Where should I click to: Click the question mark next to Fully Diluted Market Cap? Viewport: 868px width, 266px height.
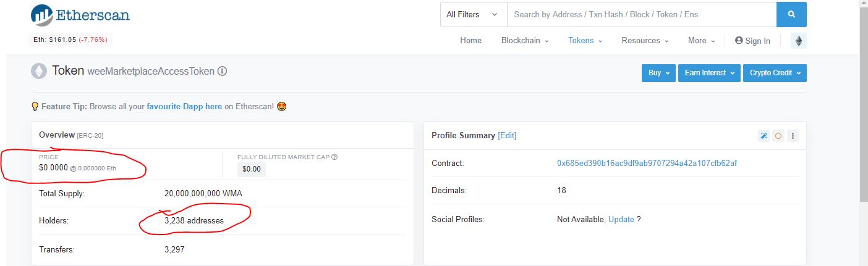(334, 157)
